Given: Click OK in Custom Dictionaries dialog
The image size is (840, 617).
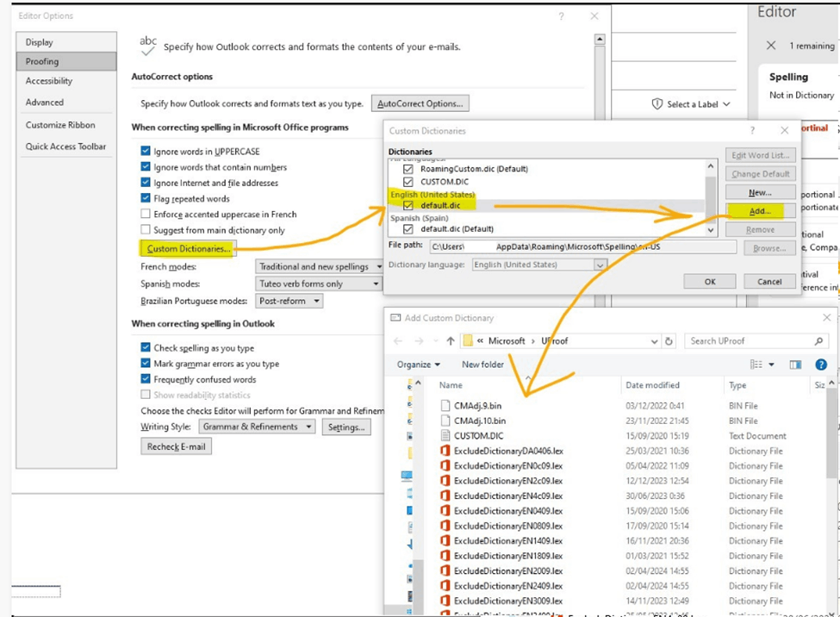Looking at the screenshot, I should tap(710, 282).
